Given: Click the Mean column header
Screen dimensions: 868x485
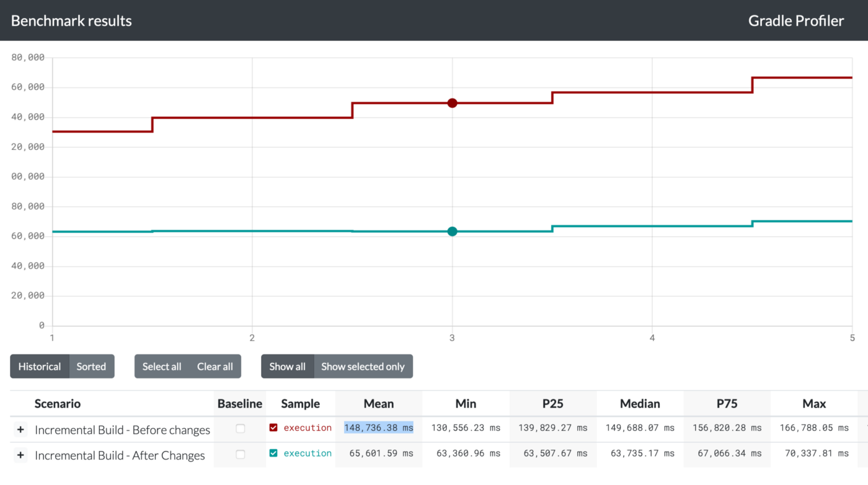Looking at the screenshot, I should click(x=379, y=403).
